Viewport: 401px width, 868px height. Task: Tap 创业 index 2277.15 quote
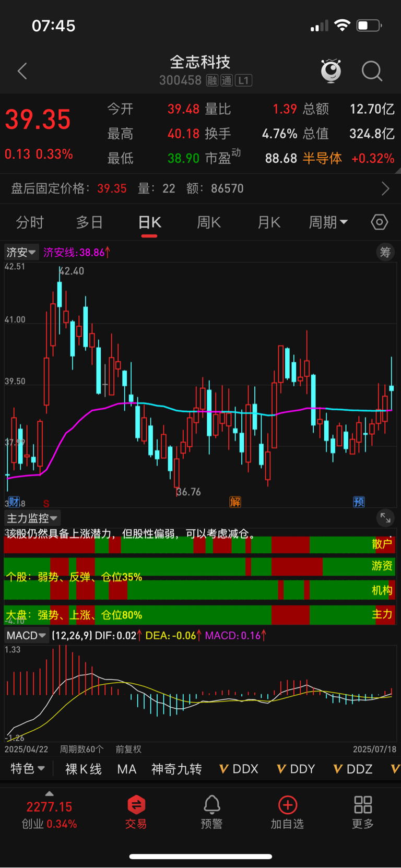click(49, 815)
